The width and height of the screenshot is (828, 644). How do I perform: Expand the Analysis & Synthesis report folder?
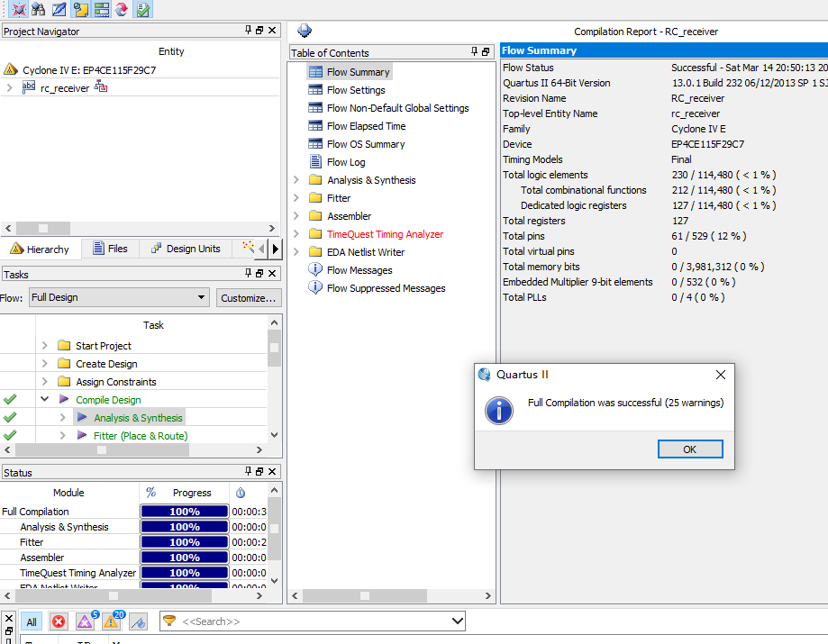click(x=296, y=180)
